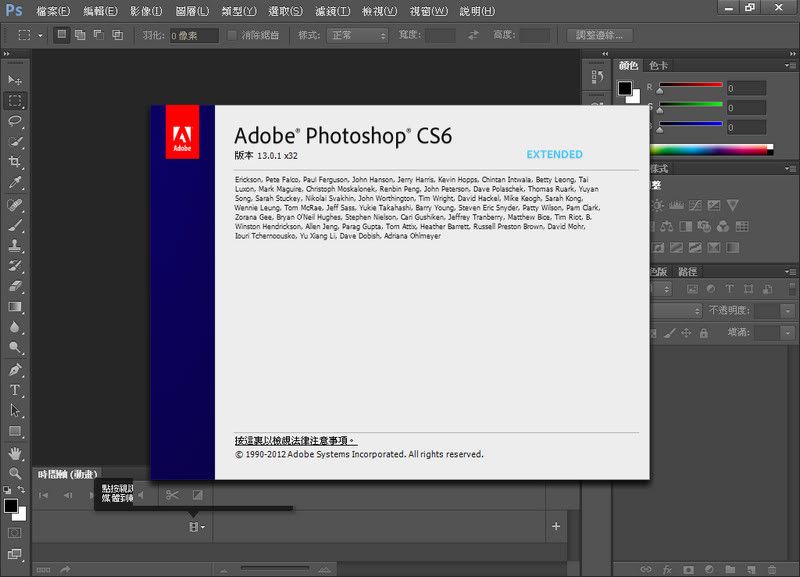800x577 pixels.
Task: Click the R value field in Color panel
Action: [x=746, y=88]
